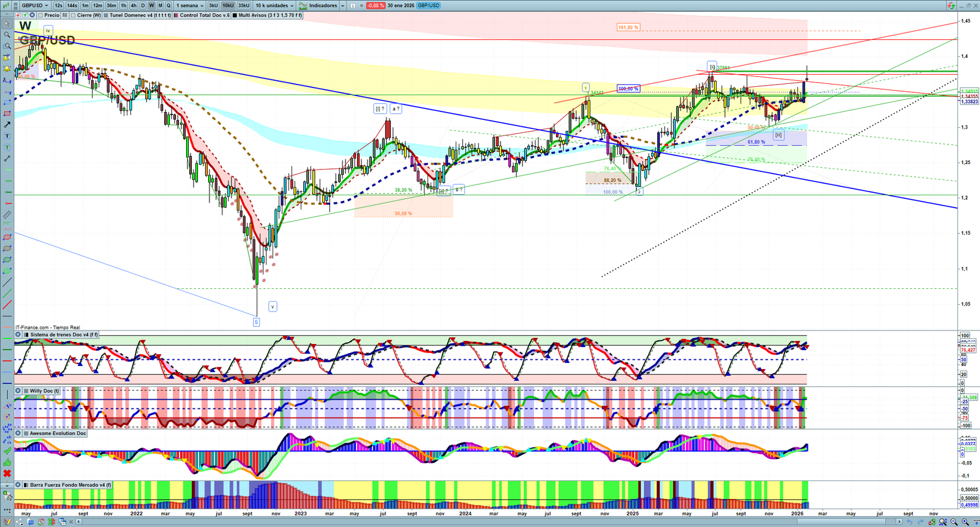
Task: Open Sistema de trenes Doc v4 label
Action: (x=64, y=335)
